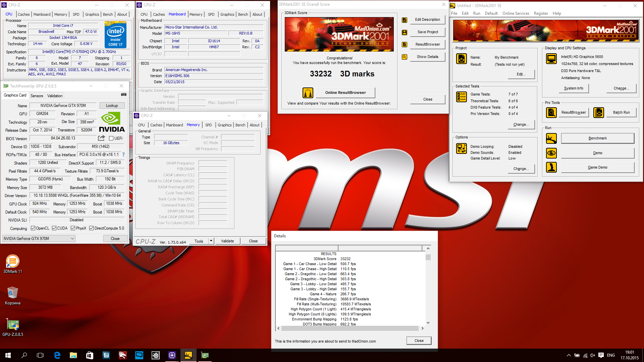Switch to Validation tab in GPU-Z
This screenshot has height=362, width=644.
click(55, 96)
